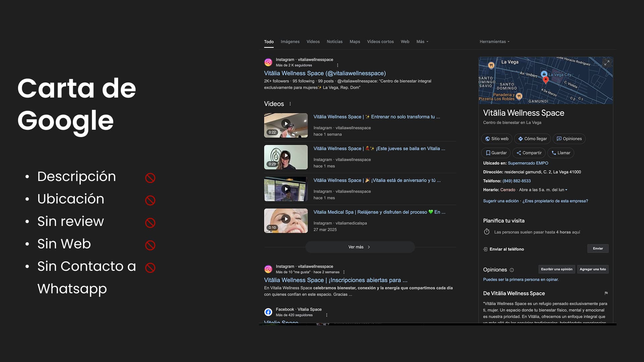Switch to the Noticias tab

pyautogui.click(x=334, y=42)
